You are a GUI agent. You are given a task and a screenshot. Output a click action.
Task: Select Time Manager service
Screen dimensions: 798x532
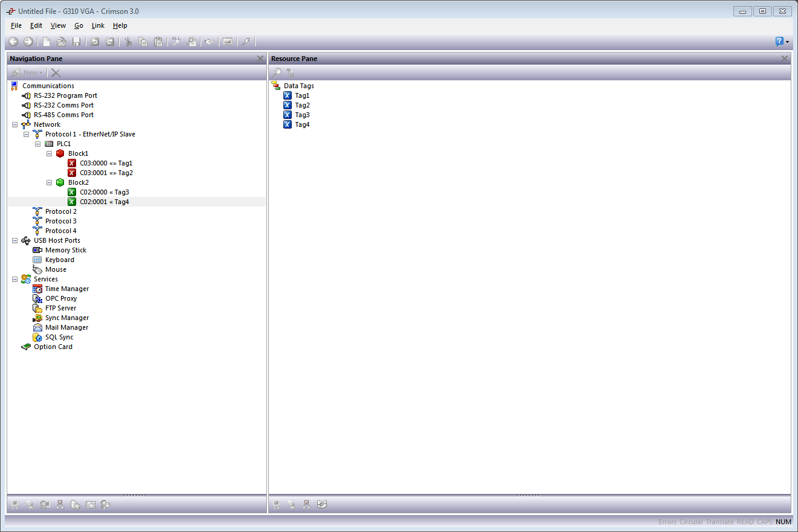[67, 289]
